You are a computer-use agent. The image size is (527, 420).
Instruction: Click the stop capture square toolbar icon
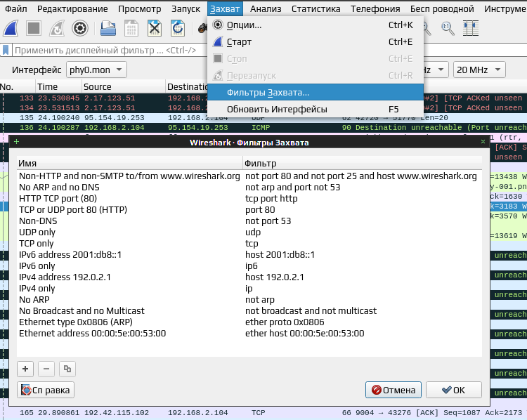coord(34,28)
